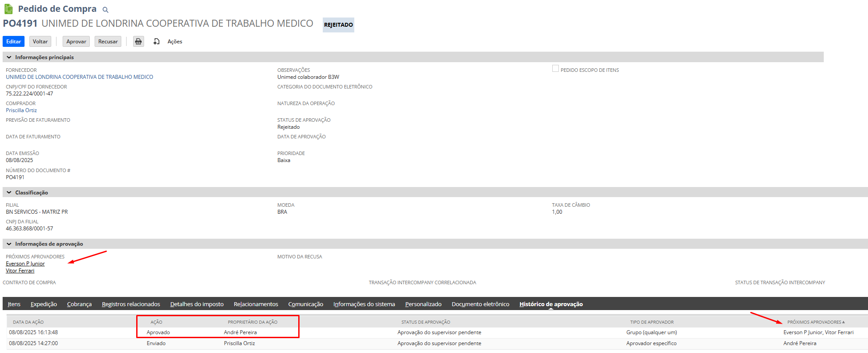Screen dimensions: 868x353
Task: Select the Informações do sistema tab
Action: pos(364,304)
